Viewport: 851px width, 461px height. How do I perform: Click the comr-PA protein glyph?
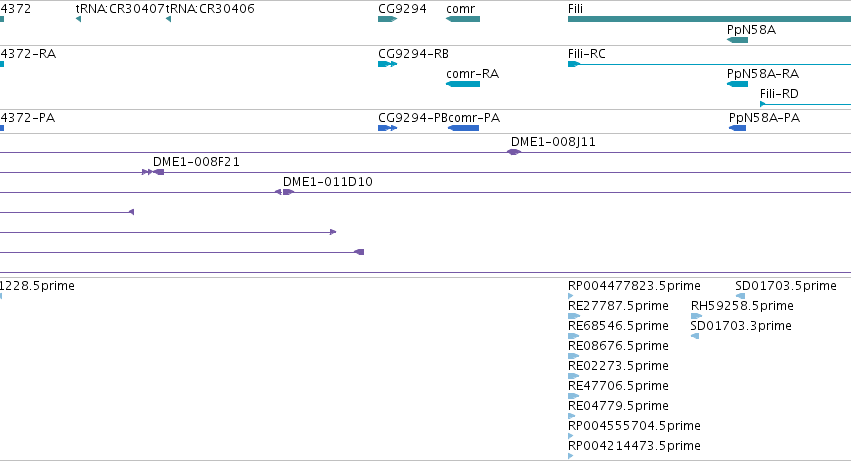pyautogui.click(x=463, y=128)
